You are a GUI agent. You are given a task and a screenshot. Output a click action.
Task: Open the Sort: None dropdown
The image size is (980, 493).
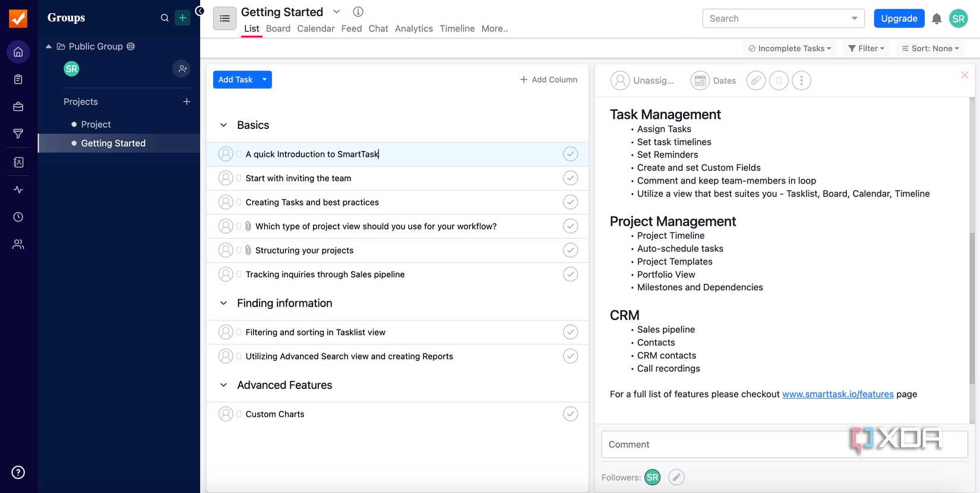click(930, 49)
